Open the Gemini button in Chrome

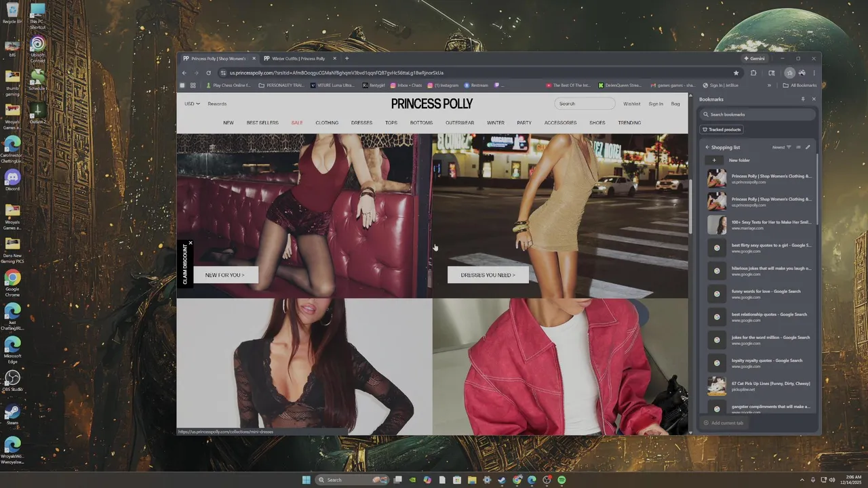tap(754, 58)
